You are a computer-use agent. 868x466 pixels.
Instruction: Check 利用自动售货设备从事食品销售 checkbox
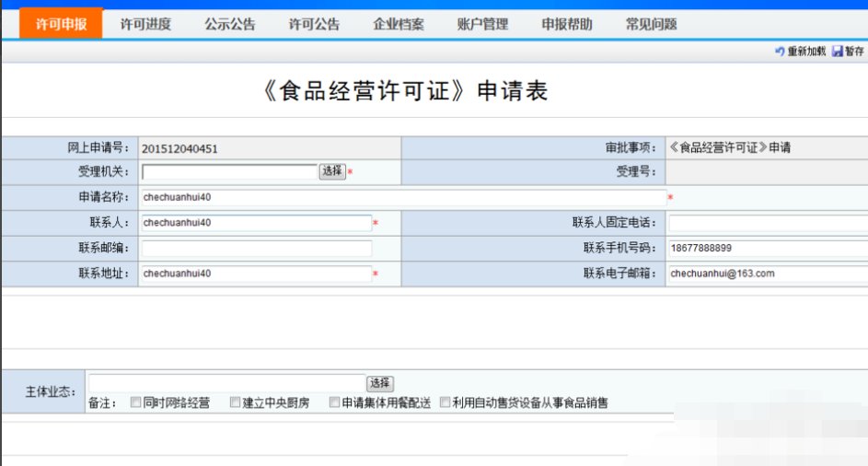click(x=446, y=402)
